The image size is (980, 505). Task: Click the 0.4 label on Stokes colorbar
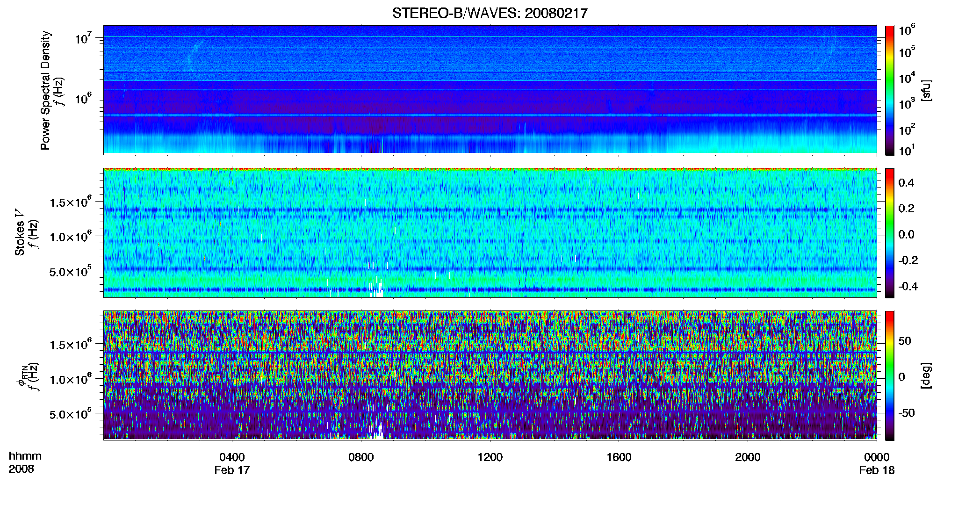pos(906,183)
